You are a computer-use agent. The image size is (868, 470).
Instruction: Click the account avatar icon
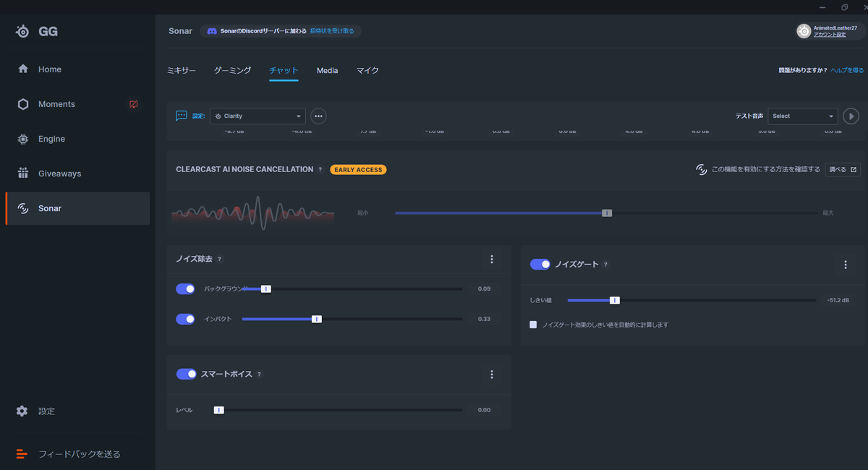[x=804, y=31]
